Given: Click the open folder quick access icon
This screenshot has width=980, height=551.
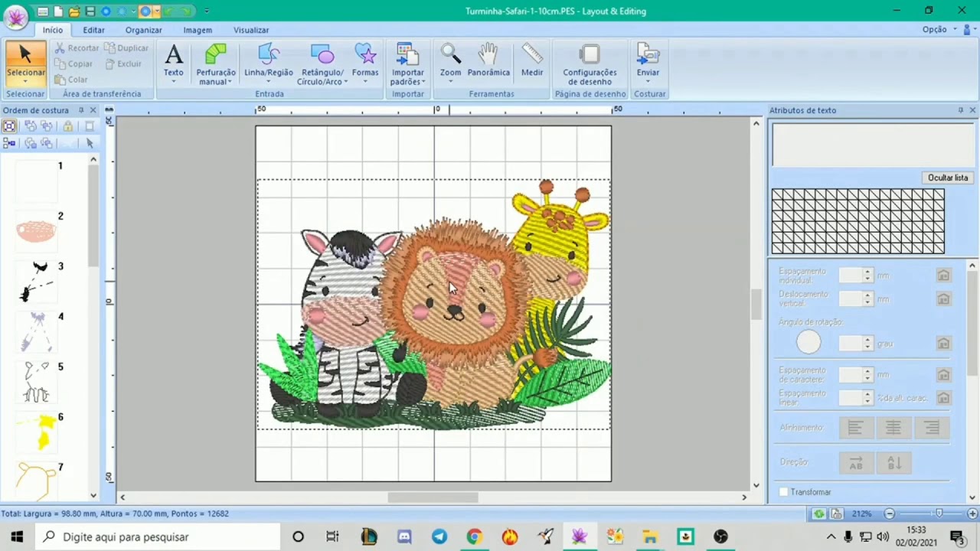Looking at the screenshot, I should pos(74,11).
